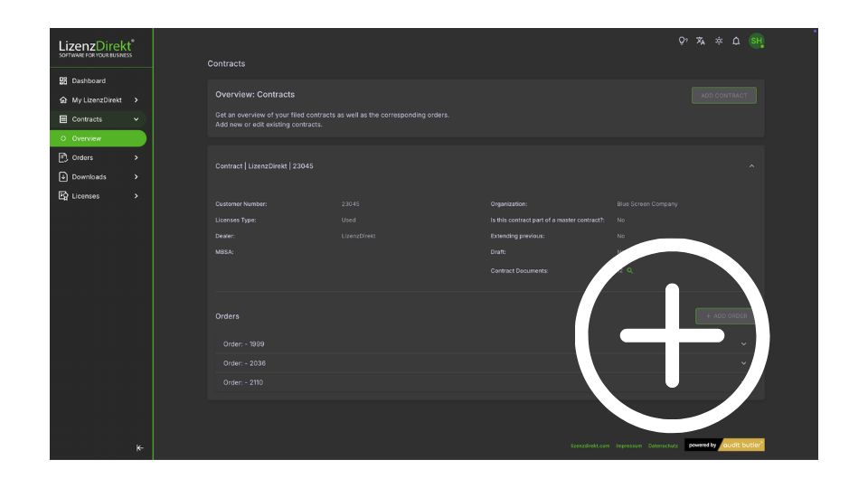Click the lightbulb help icon
Viewport: 868px width, 488px height.
pos(684,41)
